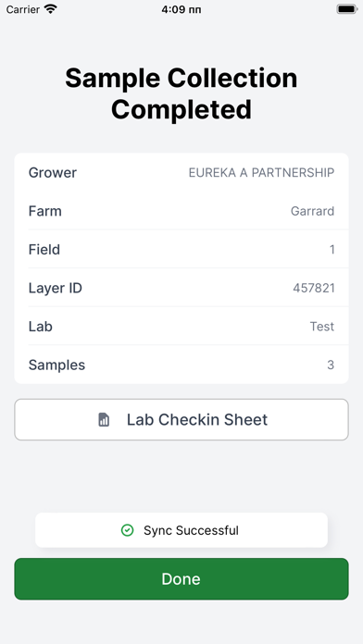Tap the Wi-Fi icon in status bar
This screenshot has width=363, height=644.
coord(51,9)
